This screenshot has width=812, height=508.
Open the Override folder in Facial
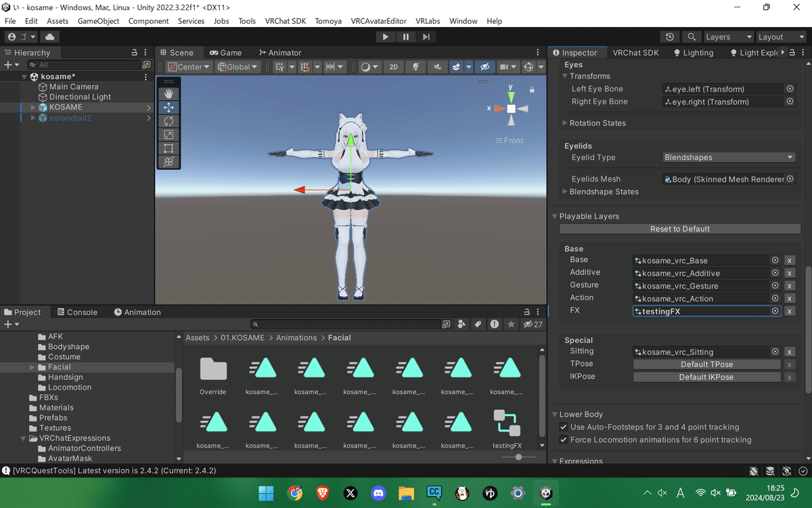tap(213, 376)
